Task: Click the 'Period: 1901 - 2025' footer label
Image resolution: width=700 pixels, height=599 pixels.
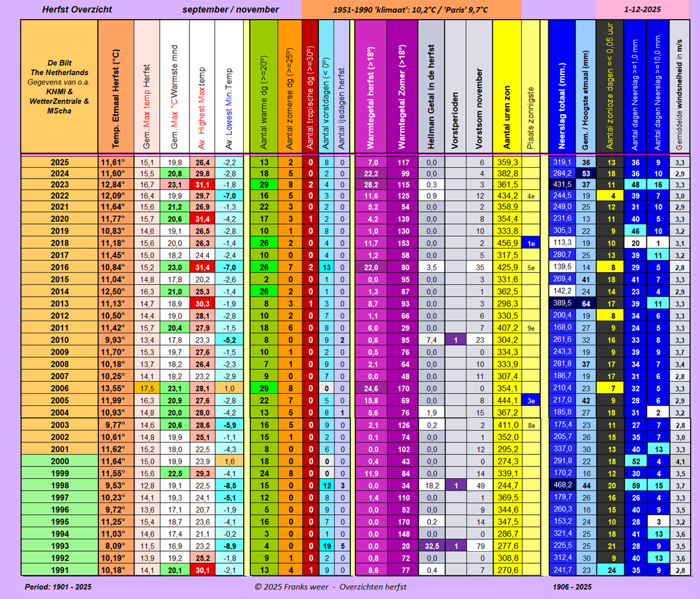Action: click(58, 587)
